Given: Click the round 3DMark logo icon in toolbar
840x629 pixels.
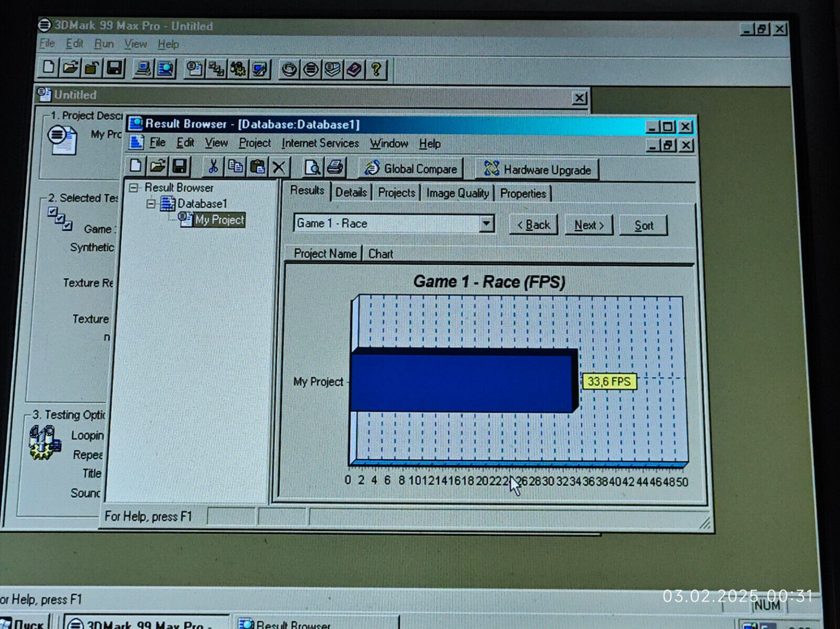Looking at the screenshot, I should (x=311, y=69).
